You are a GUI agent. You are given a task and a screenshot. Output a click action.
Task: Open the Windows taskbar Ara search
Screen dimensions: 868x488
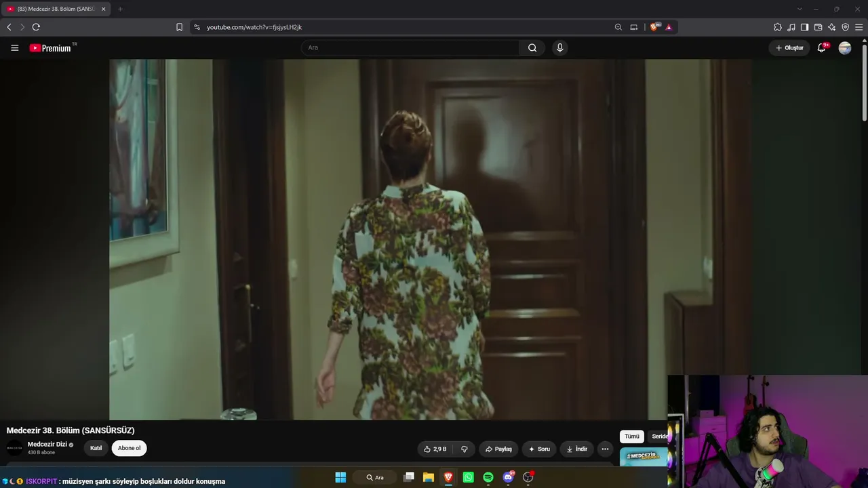point(375,477)
